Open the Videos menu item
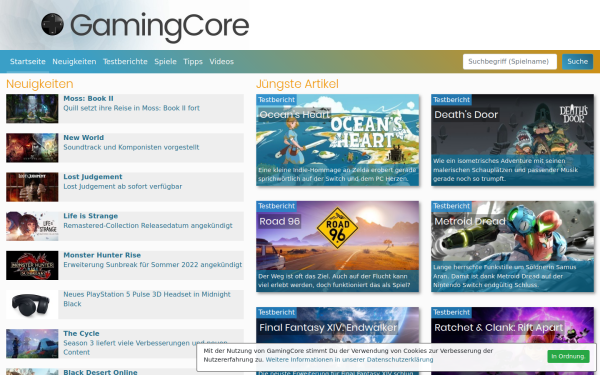This screenshot has height=375, width=600. [x=222, y=62]
